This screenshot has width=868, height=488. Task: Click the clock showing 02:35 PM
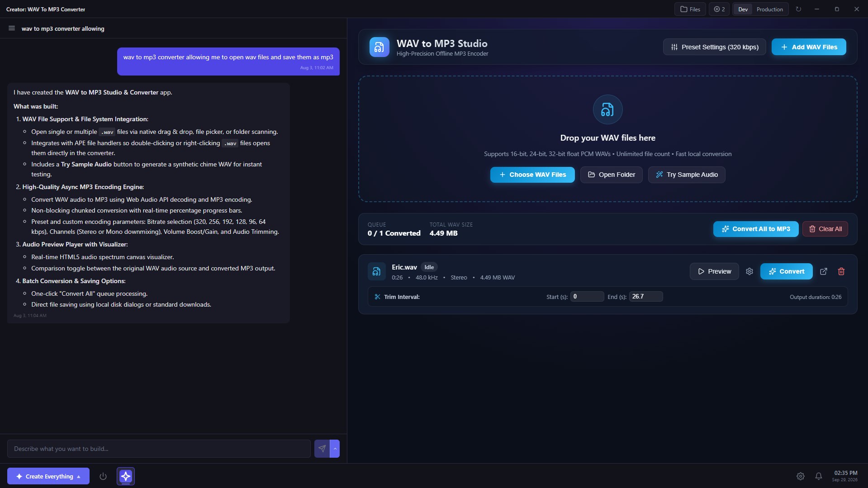click(845, 473)
